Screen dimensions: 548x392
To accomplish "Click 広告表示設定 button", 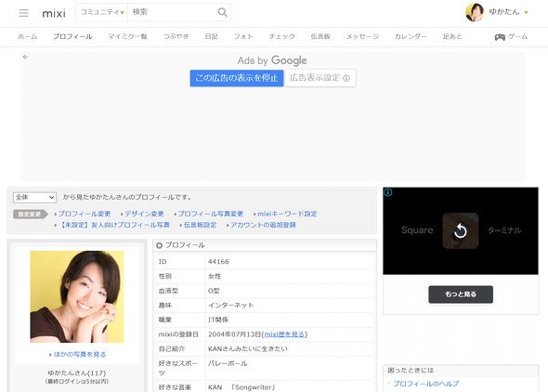I will pos(320,78).
